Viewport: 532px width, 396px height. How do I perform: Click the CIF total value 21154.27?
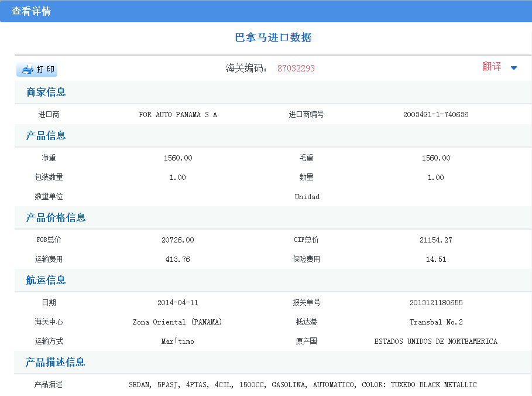click(x=435, y=240)
